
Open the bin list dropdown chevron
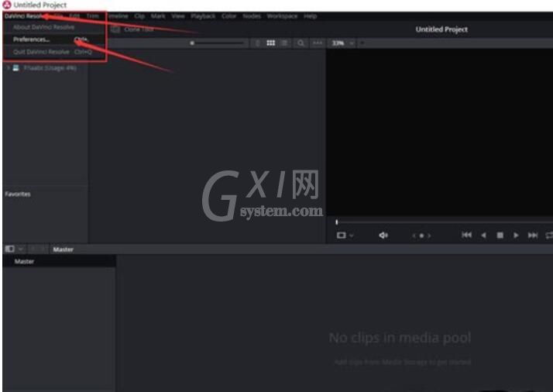pyautogui.click(x=20, y=249)
